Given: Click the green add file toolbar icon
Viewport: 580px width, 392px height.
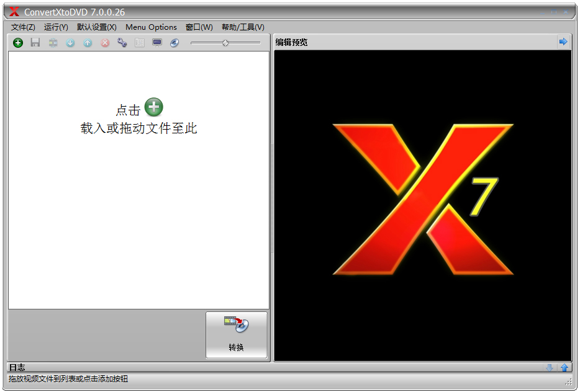Looking at the screenshot, I should point(18,43).
